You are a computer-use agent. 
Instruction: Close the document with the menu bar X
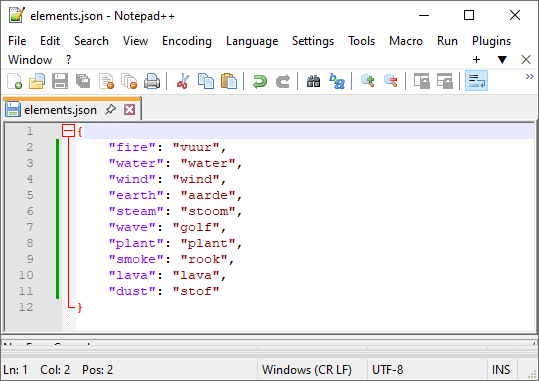(x=526, y=60)
